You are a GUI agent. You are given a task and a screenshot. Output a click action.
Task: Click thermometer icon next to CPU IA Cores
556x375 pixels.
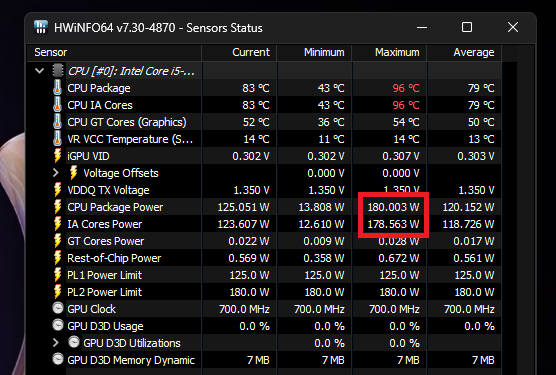(57, 105)
